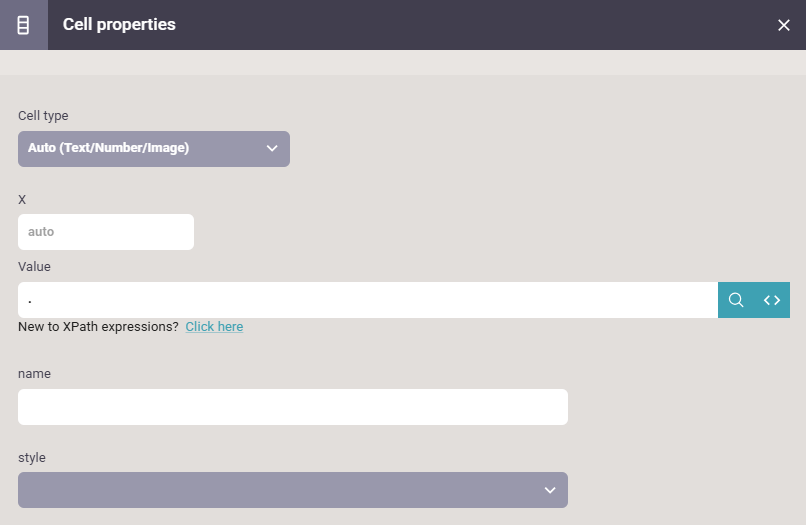Screen dimensions: 806x525
Task: Click the 'Cell type' field label
Action: (x=43, y=116)
